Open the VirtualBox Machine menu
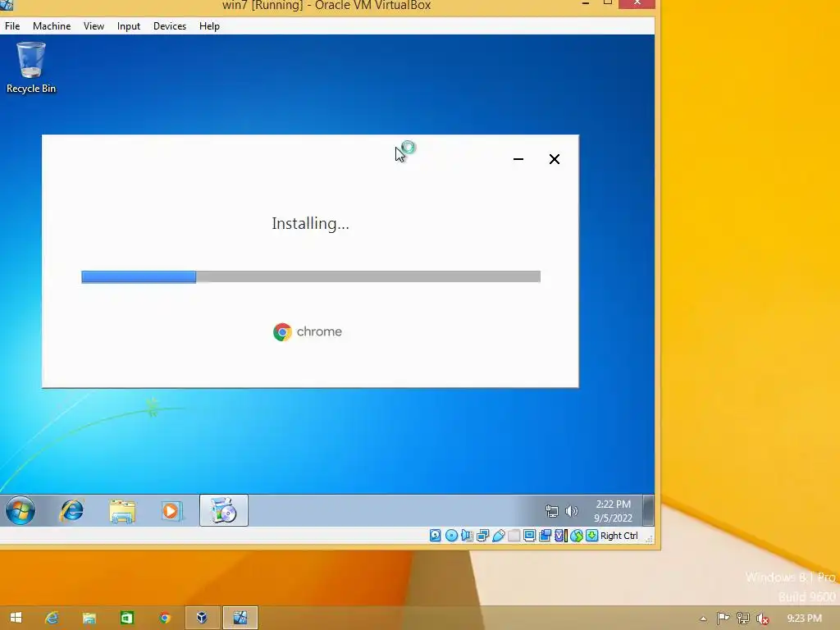This screenshot has height=630, width=840. click(x=52, y=25)
